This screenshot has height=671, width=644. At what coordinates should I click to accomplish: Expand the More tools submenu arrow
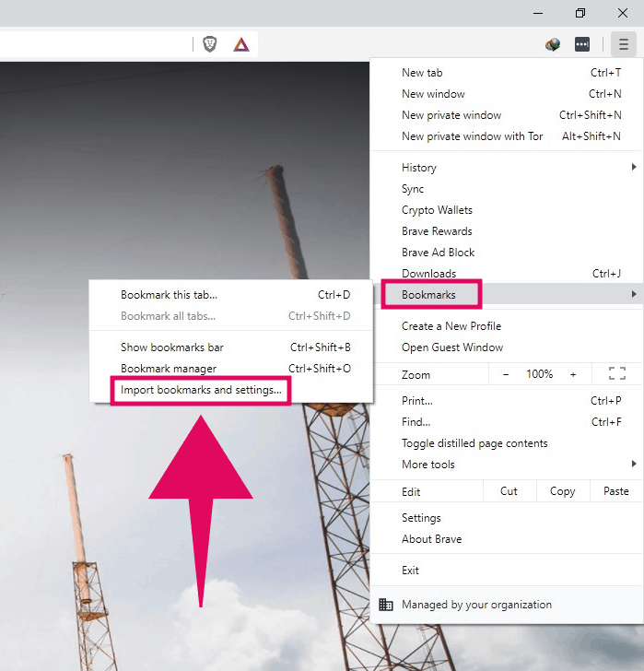tap(634, 464)
